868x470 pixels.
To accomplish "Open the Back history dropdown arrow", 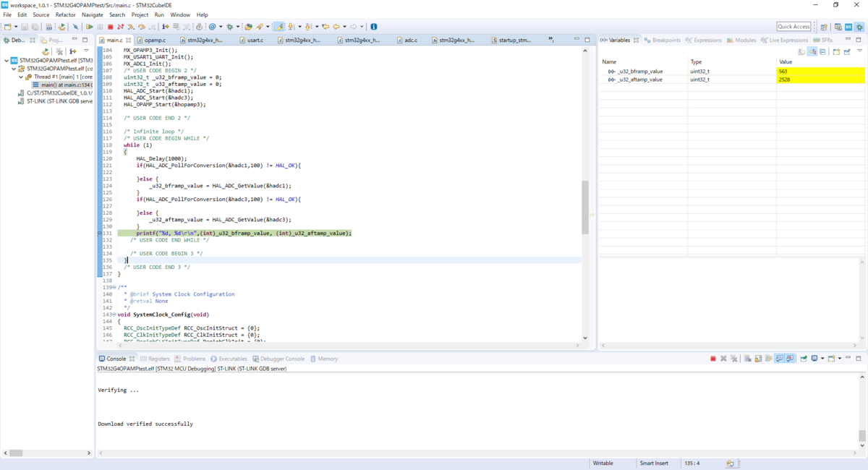I will tap(344, 27).
